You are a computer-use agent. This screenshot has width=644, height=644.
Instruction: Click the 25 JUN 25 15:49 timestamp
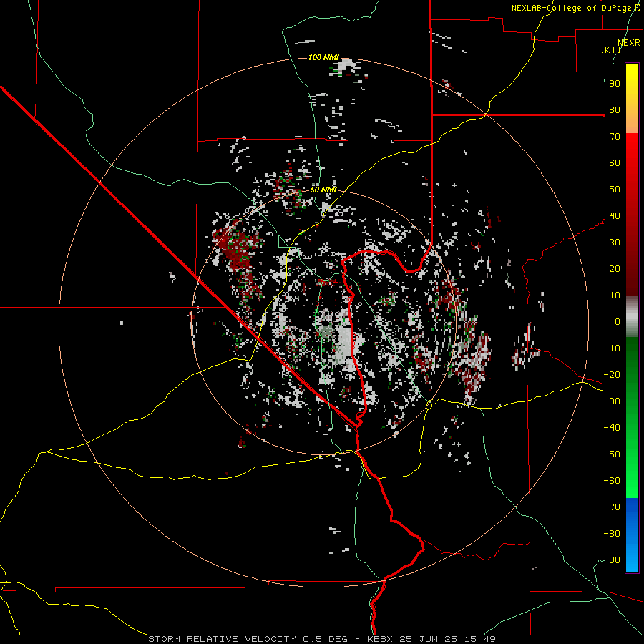447,639
